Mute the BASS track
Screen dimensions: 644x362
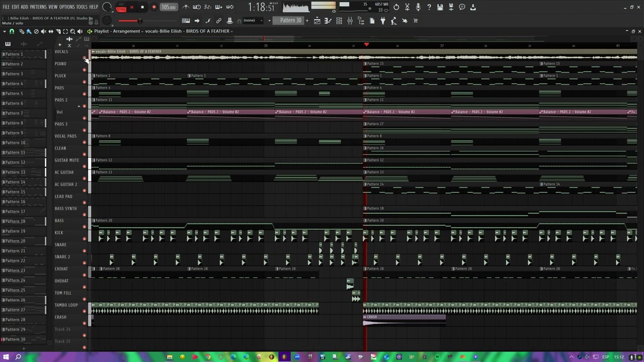tap(84, 226)
